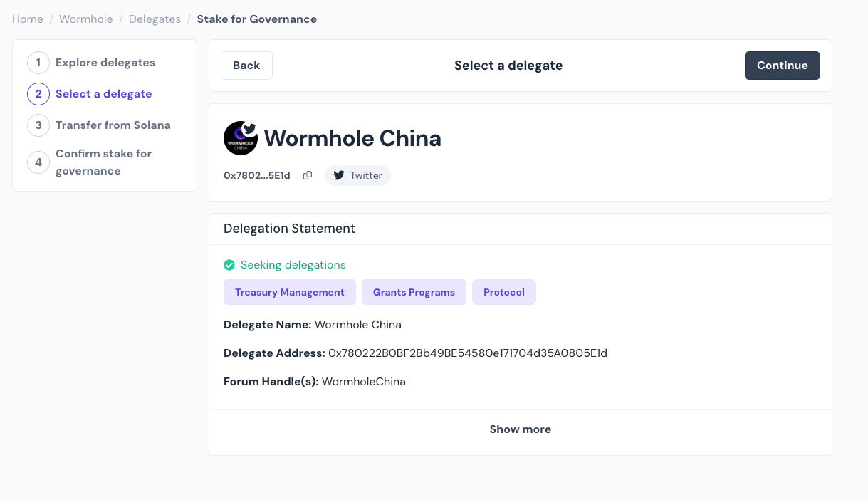Open the Wormhole China avatar image
868x500 pixels.
[241, 138]
